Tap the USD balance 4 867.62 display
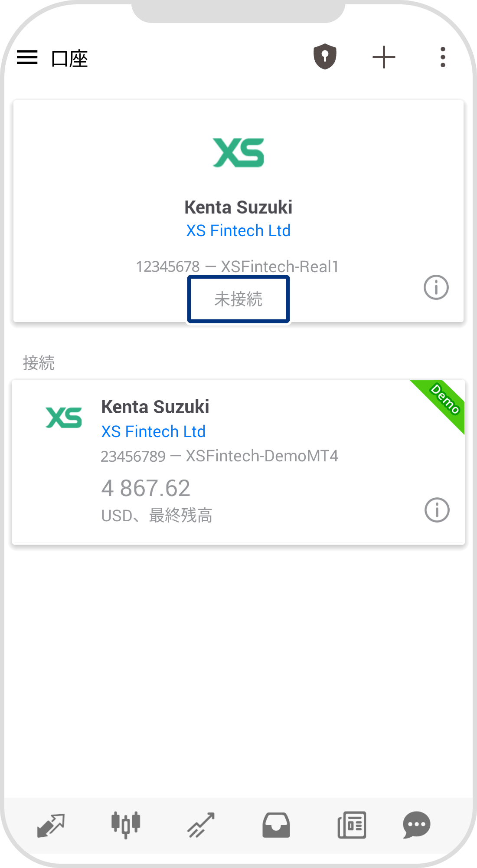The image size is (477, 868). (x=146, y=488)
